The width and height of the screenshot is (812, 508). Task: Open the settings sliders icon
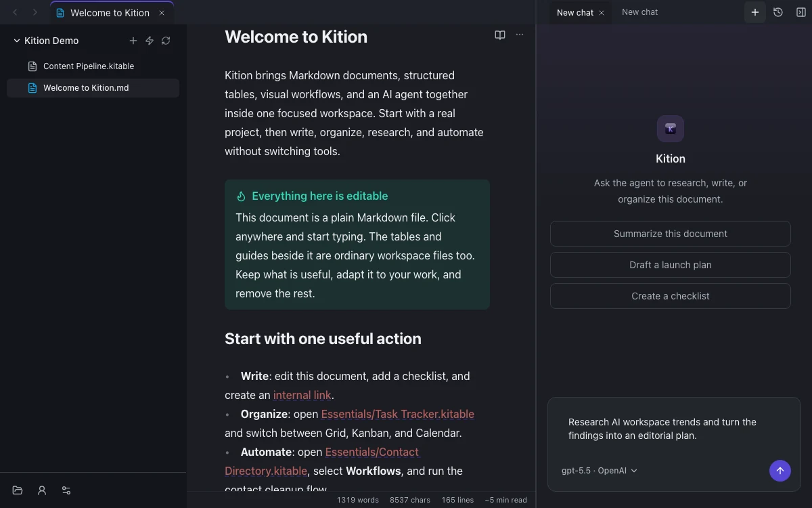pos(66,490)
